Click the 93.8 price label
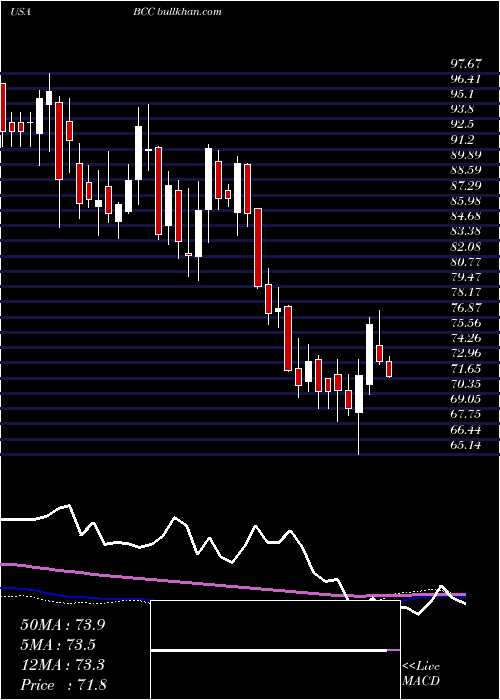This screenshot has height=700, width=500. pos(462,110)
